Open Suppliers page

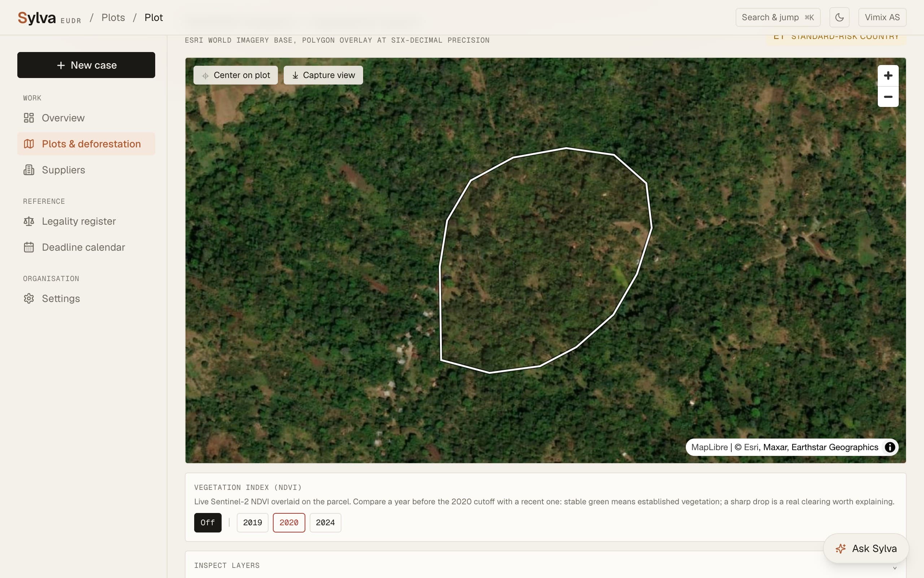coord(86,170)
